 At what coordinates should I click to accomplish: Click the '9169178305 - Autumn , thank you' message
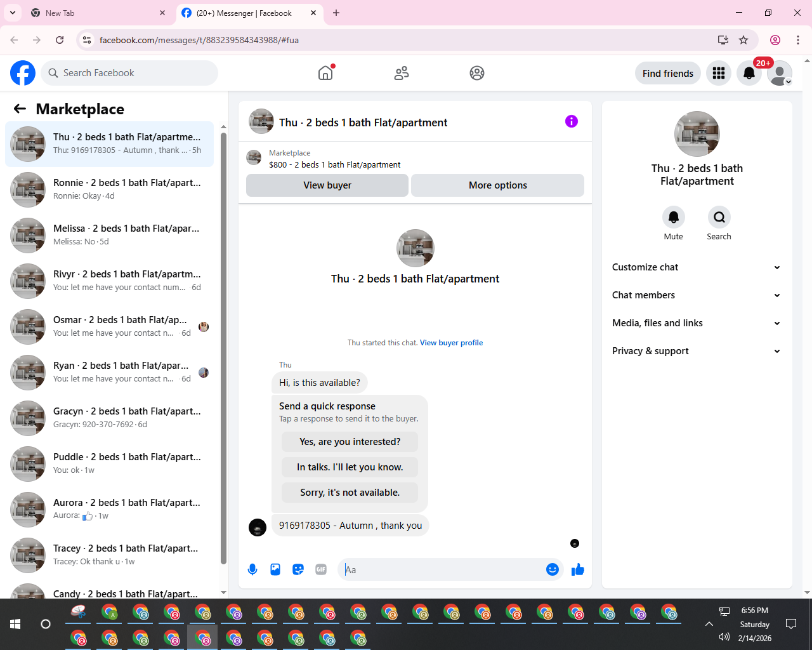coord(350,526)
